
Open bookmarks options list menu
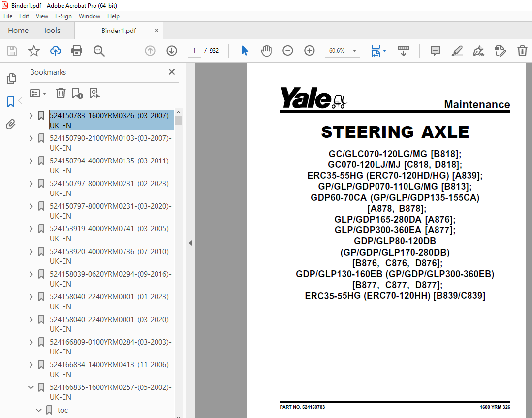click(x=38, y=93)
